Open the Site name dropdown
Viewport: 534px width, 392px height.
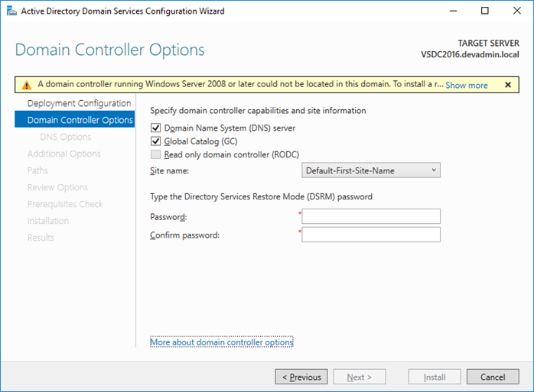[371, 170]
